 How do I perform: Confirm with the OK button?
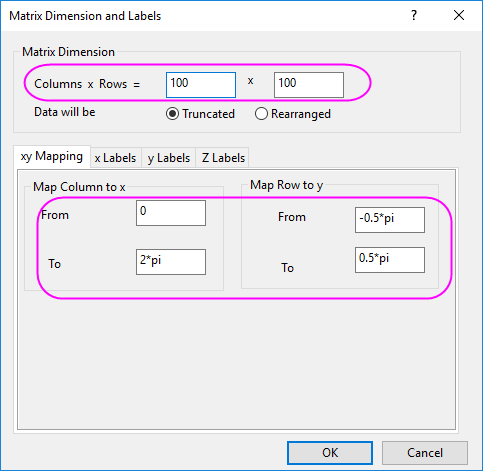click(x=330, y=453)
